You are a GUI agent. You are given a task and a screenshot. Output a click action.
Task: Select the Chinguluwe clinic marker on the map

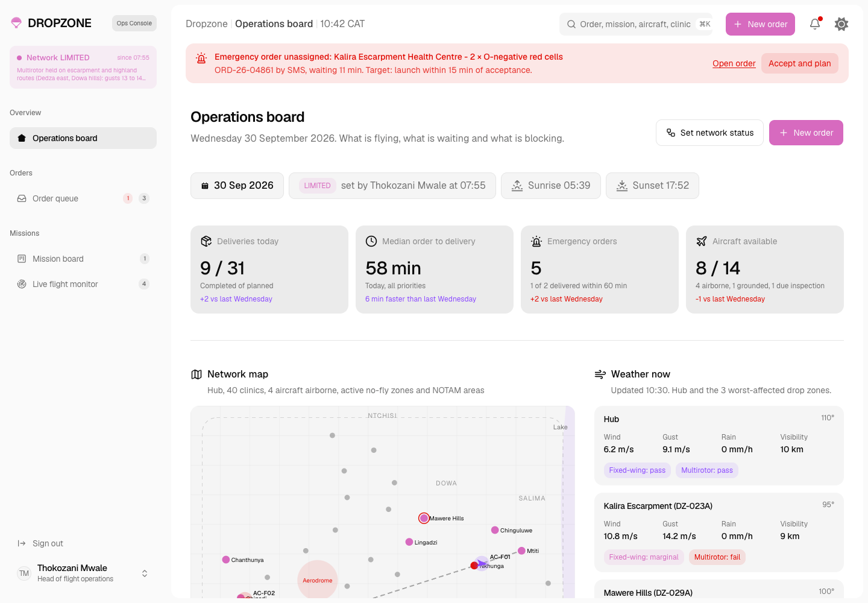pyautogui.click(x=495, y=530)
